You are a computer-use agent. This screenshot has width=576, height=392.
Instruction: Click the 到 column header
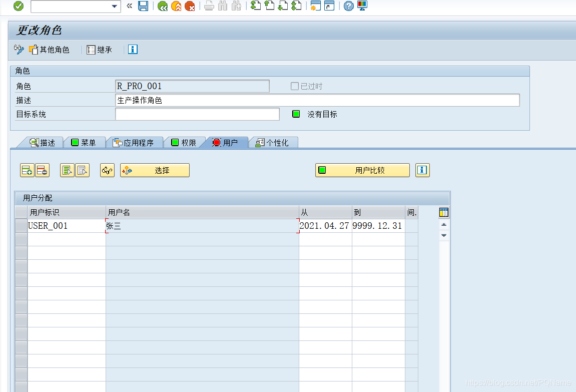(x=378, y=212)
